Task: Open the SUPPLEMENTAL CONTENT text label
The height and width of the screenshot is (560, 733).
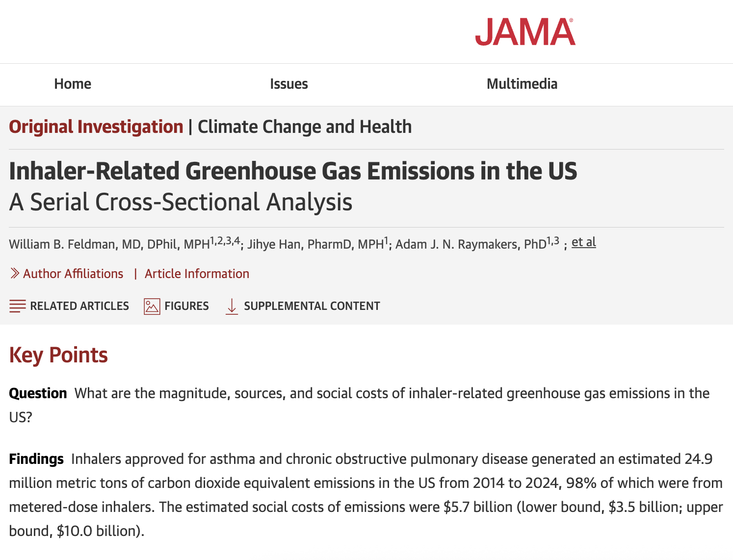Action: click(312, 306)
